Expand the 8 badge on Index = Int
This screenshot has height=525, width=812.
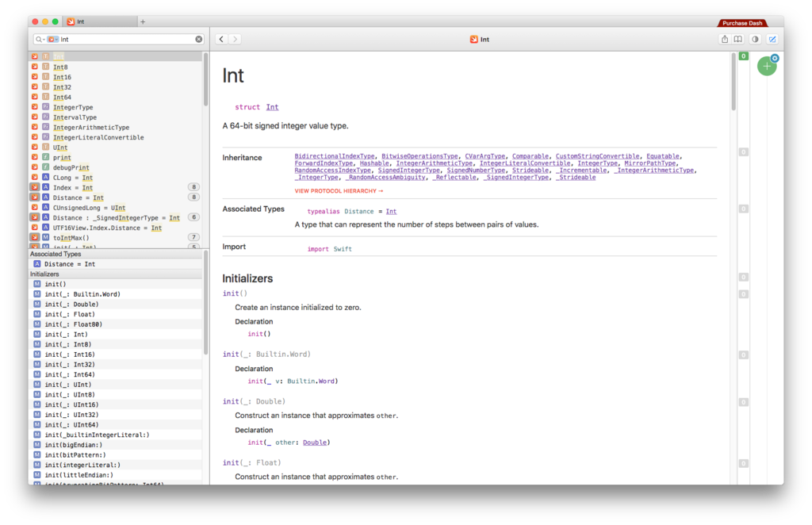coord(193,187)
